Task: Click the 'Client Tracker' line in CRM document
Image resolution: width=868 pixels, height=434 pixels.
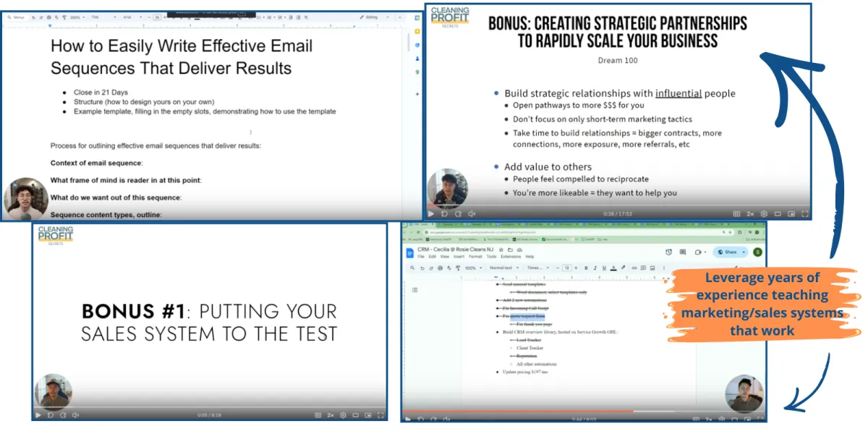Action: 532,347
